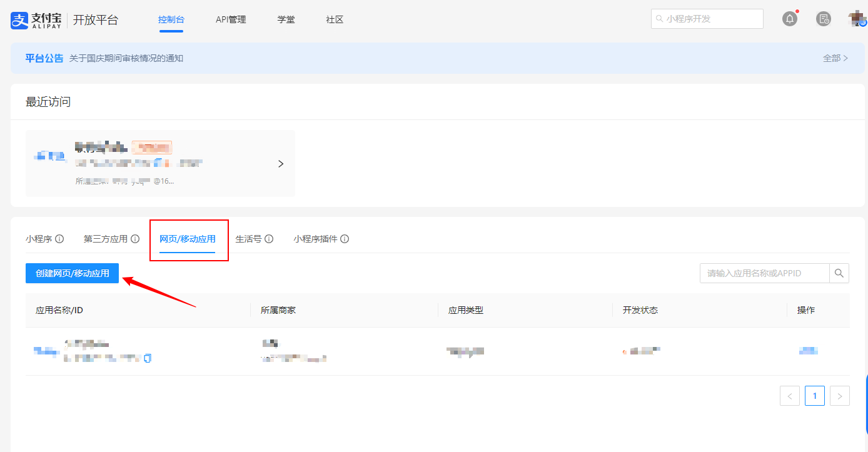Go to previous page of app list

pos(790,396)
